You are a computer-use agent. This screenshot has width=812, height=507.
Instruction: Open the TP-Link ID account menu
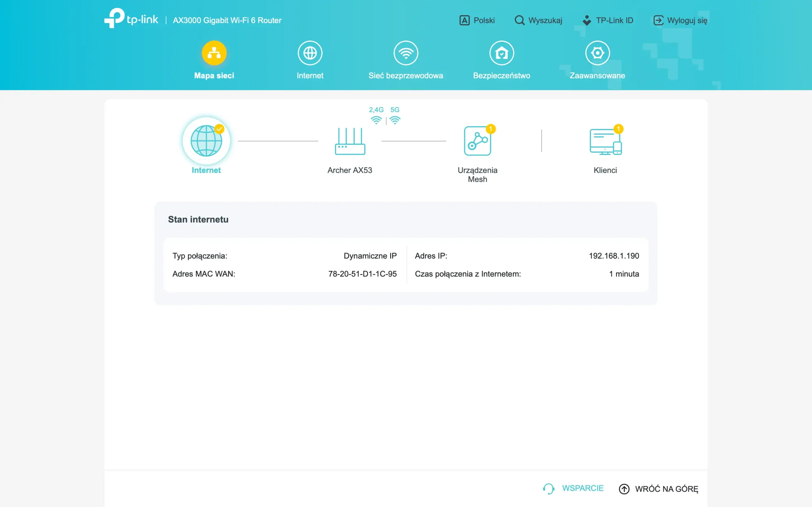[x=607, y=20]
